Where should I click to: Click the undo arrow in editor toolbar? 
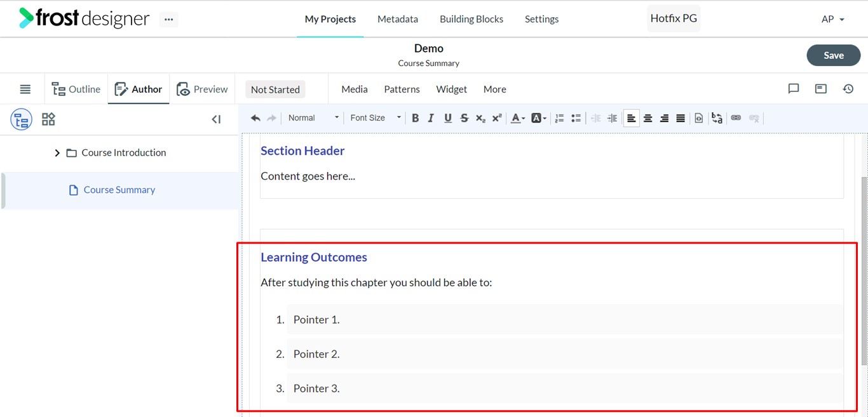[x=255, y=118]
